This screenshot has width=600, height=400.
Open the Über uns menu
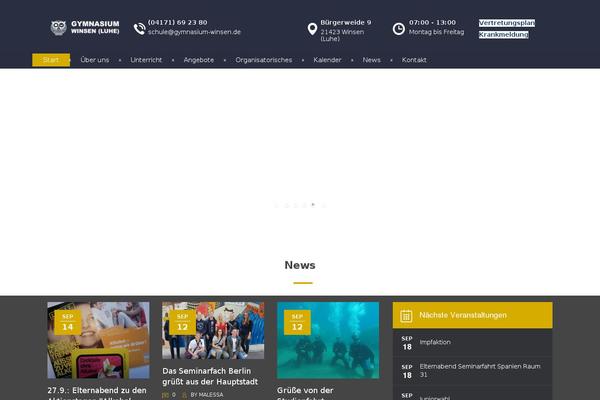[x=95, y=60]
